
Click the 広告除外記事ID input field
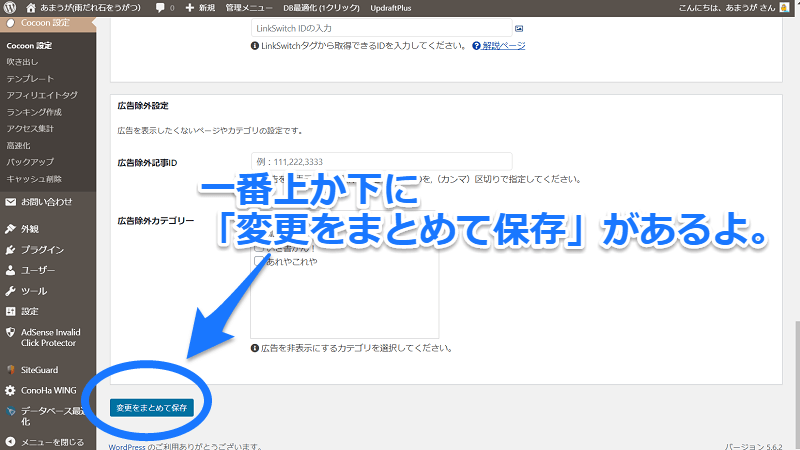click(x=381, y=162)
